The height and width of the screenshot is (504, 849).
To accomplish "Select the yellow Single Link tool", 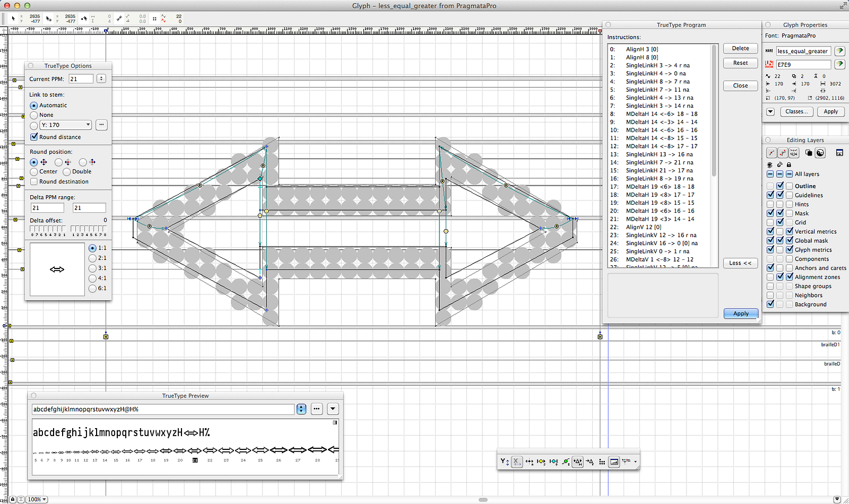I will point(541,462).
